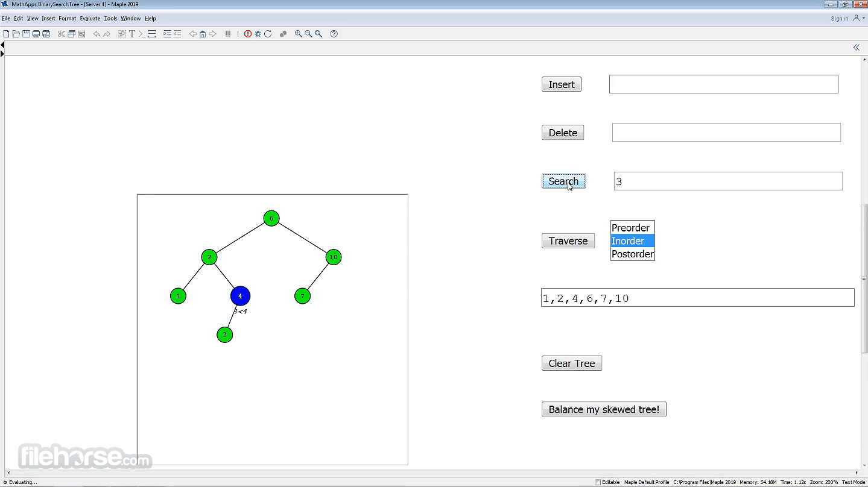Cut selection with the scissors icon
Screen dimensions: 868x487
62,34
